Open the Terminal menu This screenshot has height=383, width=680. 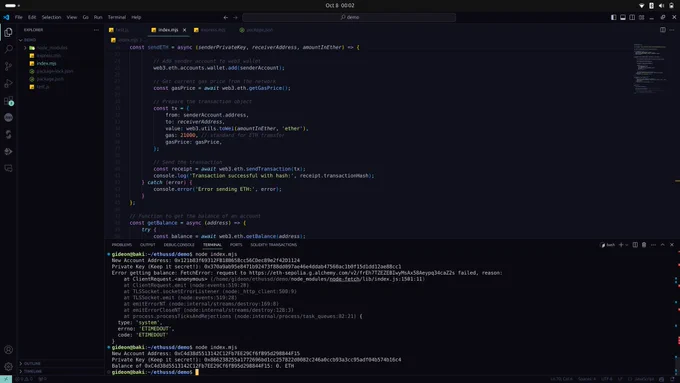(117, 17)
